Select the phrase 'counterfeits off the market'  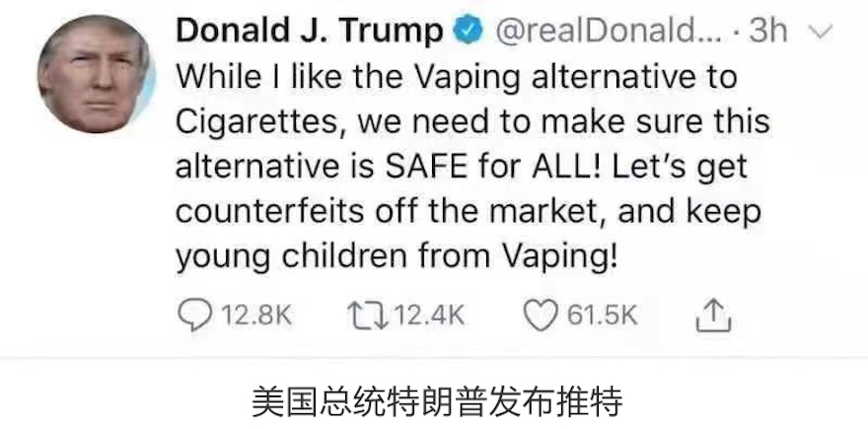point(391,211)
